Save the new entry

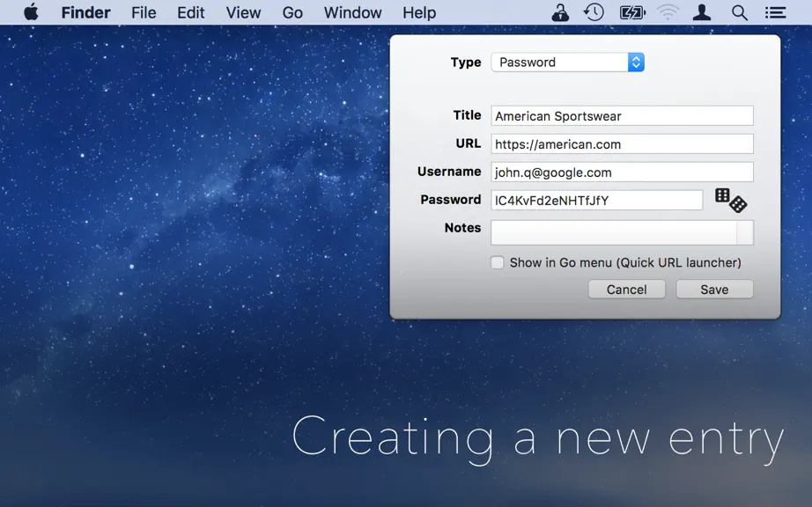coord(714,290)
